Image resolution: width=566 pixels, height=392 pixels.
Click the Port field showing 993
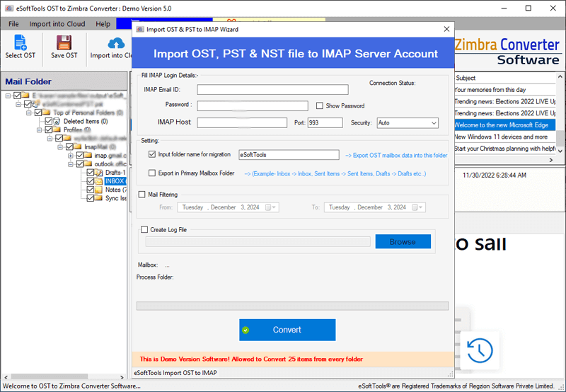pos(325,122)
